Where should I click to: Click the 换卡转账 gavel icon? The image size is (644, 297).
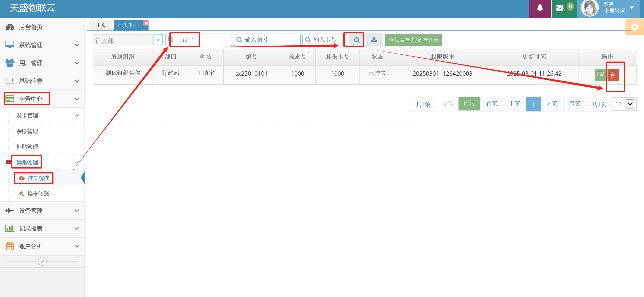(22, 194)
